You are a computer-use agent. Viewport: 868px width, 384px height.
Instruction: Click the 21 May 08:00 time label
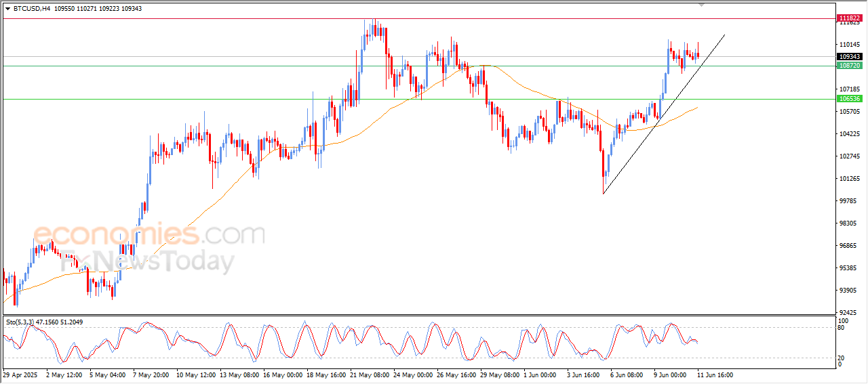click(370, 375)
